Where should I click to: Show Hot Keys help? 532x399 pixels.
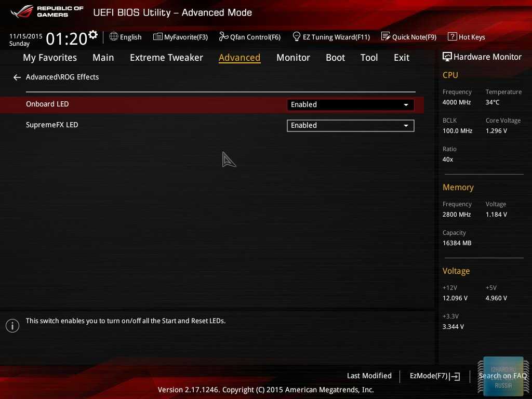466,37
